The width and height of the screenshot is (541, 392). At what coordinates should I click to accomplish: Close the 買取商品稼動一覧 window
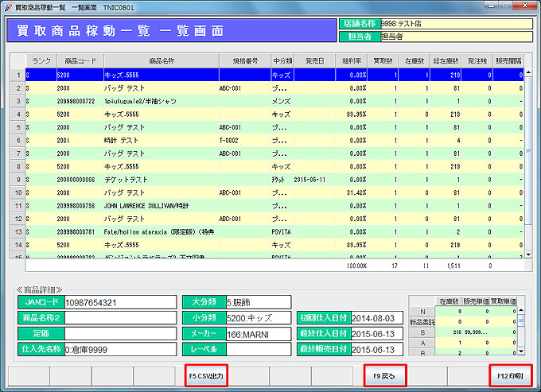[523, 6]
